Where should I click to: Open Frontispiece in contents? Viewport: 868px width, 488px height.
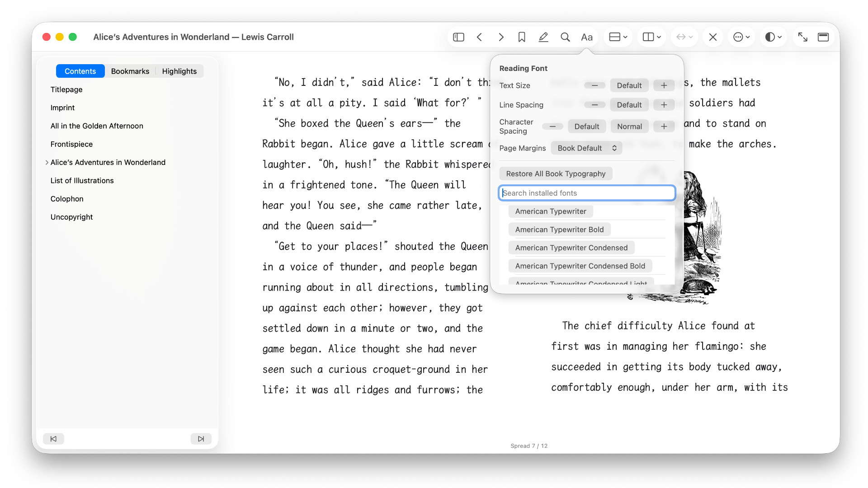click(x=71, y=144)
